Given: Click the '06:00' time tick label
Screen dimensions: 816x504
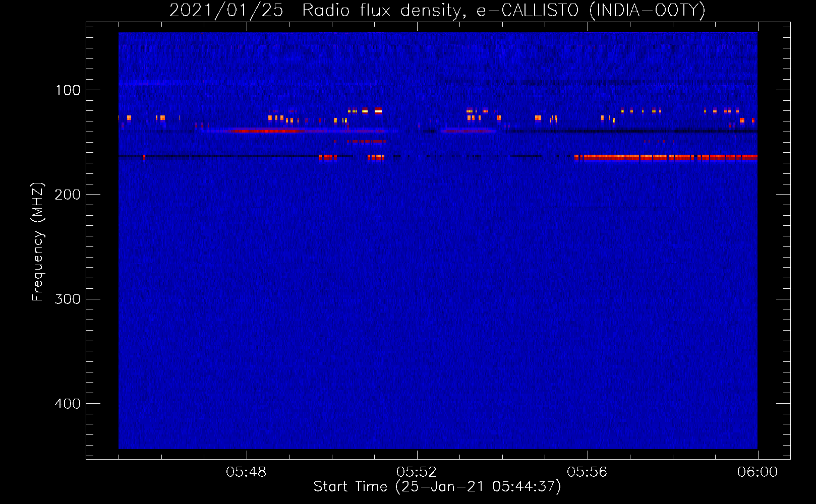Looking at the screenshot, I should 757,472.
